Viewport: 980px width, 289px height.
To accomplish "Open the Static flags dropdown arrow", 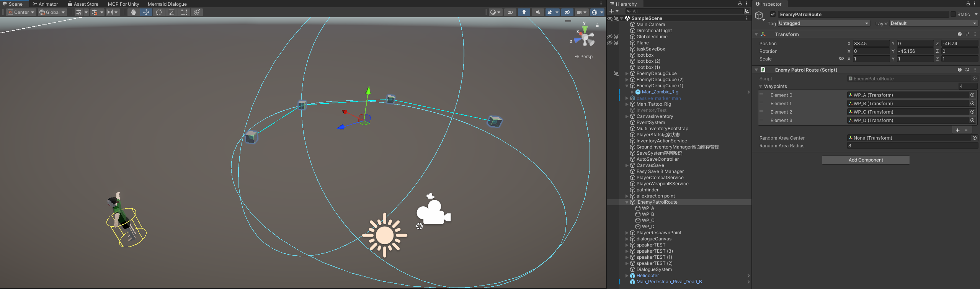I will point(976,14).
